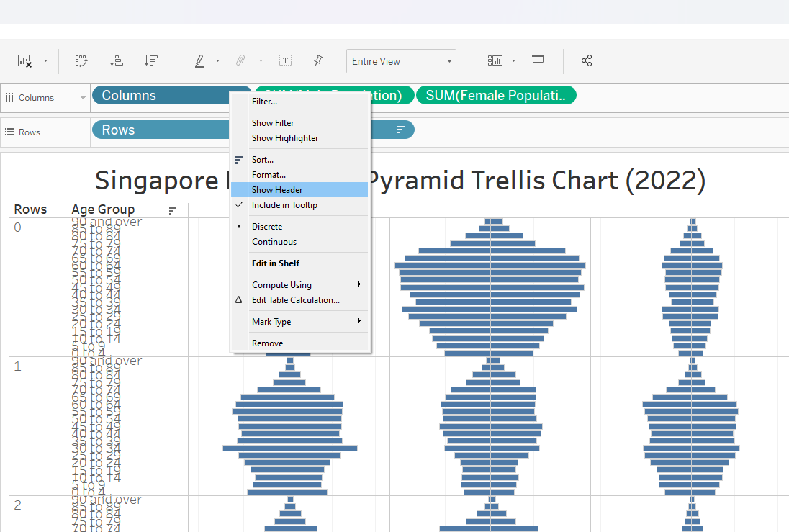Image resolution: width=789 pixels, height=532 pixels.
Task: Select the Discrete option
Action: tap(267, 227)
